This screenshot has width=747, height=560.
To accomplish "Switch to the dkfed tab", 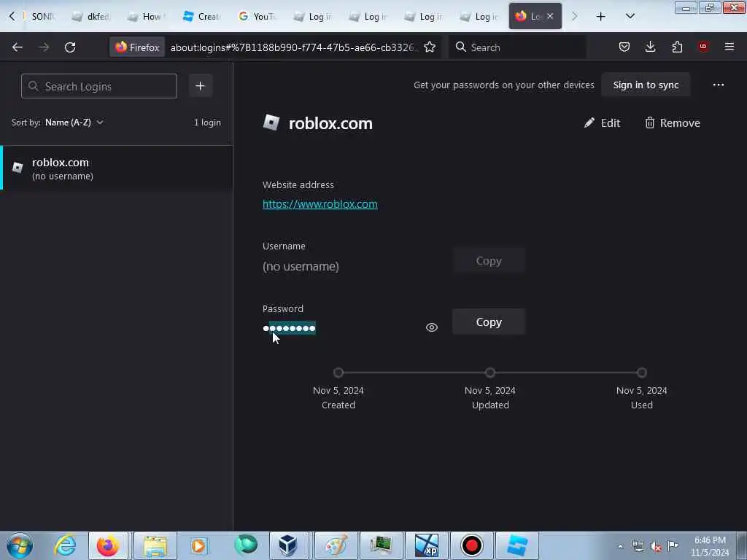I will [91, 17].
